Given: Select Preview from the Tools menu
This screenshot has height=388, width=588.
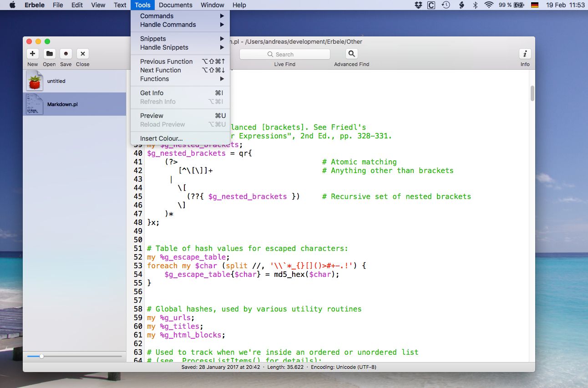Looking at the screenshot, I should coord(151,115).
